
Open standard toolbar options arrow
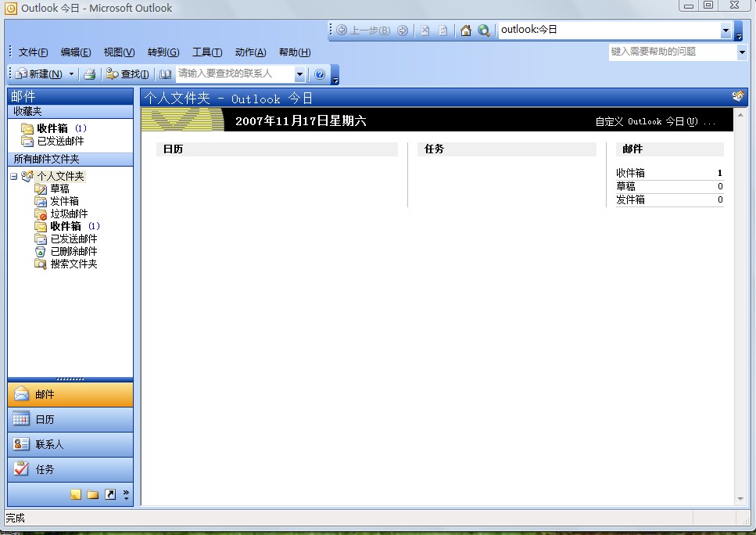coord(335,75)
